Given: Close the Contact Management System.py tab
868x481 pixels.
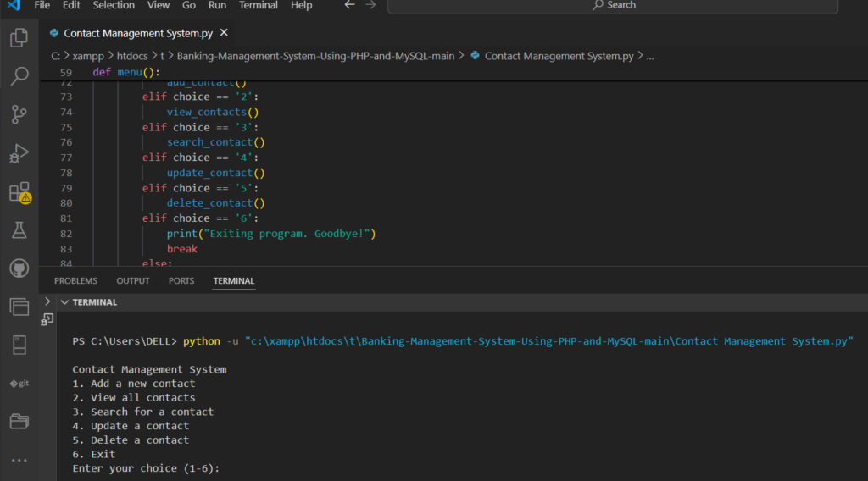Looking at the screenshot, I should pyautogui.click(x=224, y=33).
